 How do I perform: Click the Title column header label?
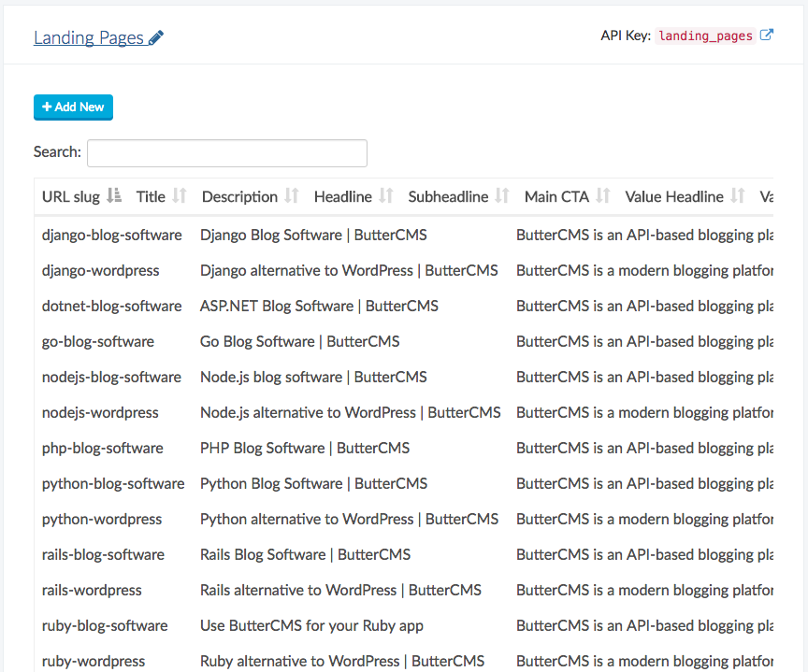point(151,196)
